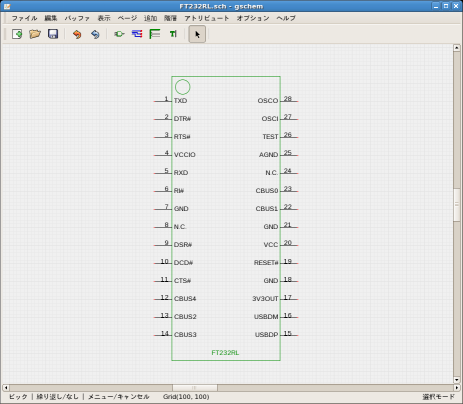Open the 表示 menu

(104, 18)
